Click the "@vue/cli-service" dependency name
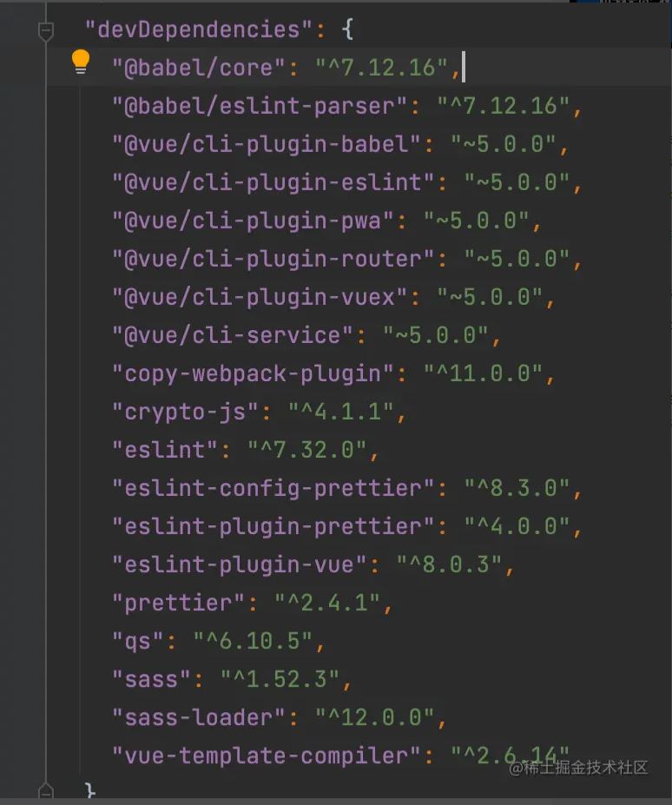 [233, 335]
